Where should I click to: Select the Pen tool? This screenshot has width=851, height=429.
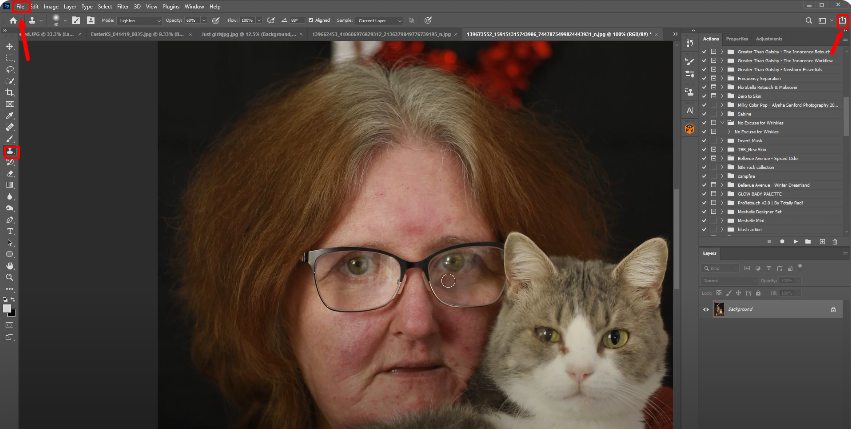[x=10, y=220]
